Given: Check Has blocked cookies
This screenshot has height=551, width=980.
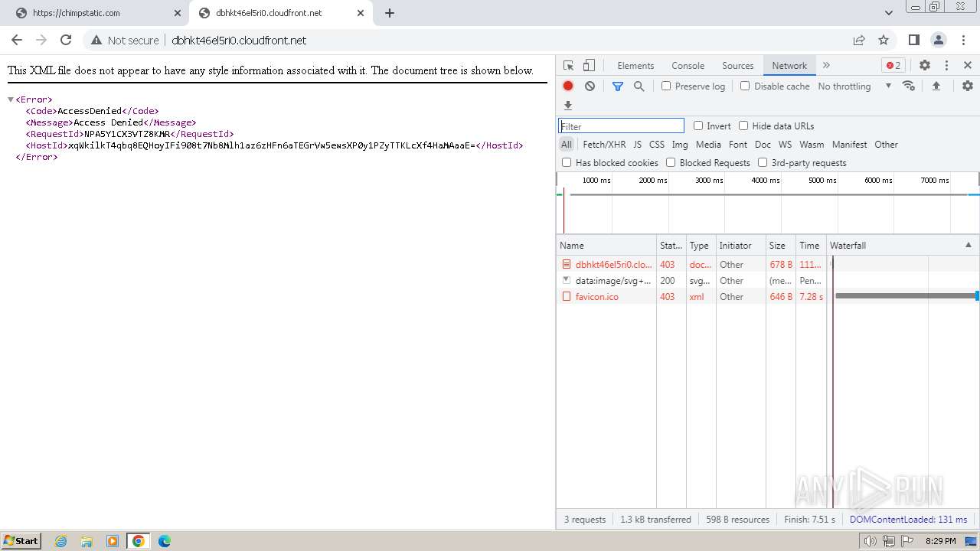Looking at the screenshot, I should [567, 163].
